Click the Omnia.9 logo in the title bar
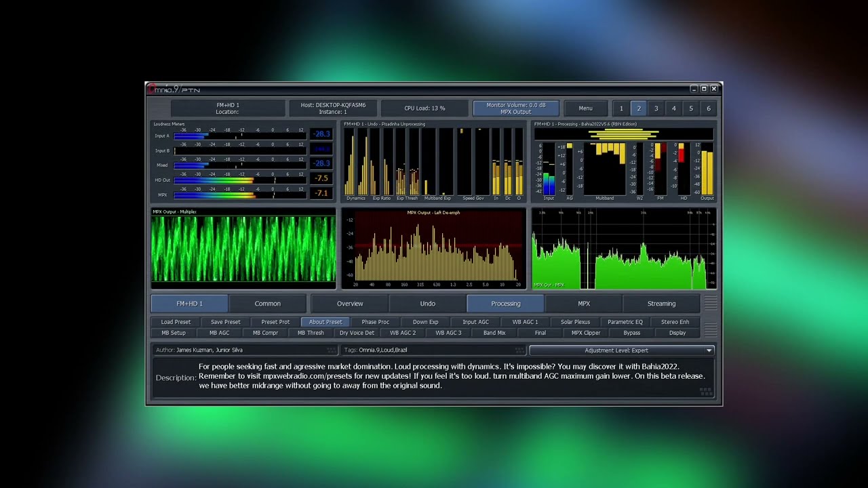This screenshot has width=868, height=488. 172,89
